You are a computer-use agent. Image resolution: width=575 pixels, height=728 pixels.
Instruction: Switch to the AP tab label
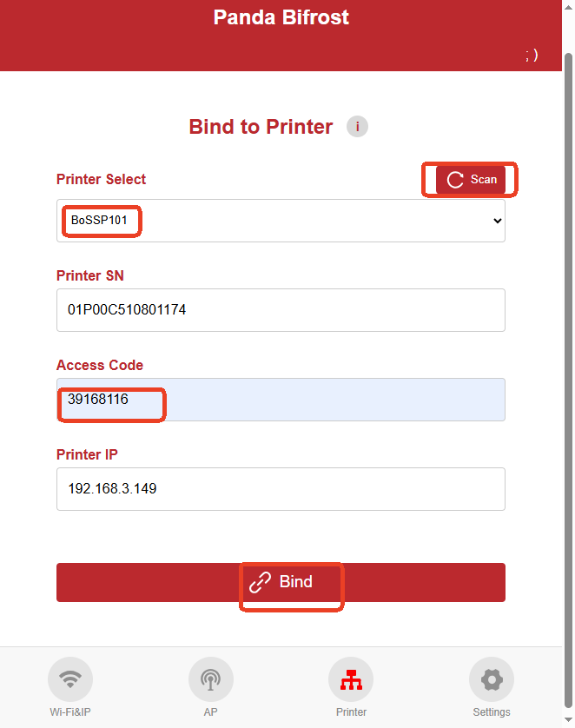coord(210,712)
